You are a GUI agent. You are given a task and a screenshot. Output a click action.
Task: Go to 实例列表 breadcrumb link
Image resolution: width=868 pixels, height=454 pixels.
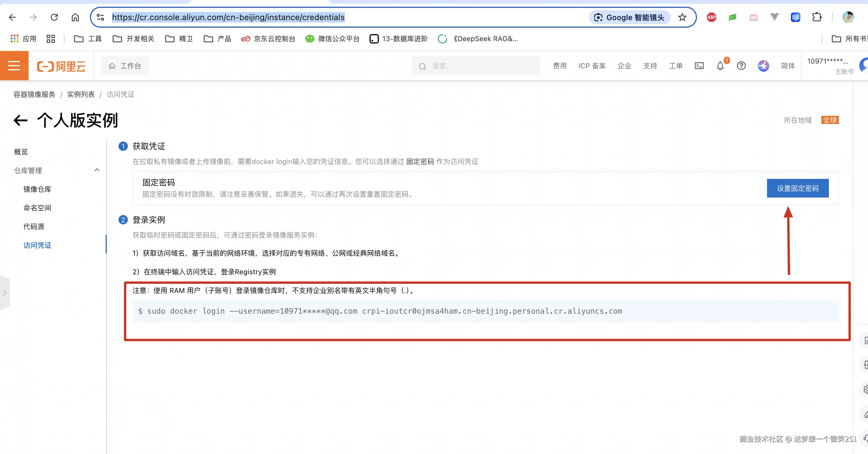point(81,94)
